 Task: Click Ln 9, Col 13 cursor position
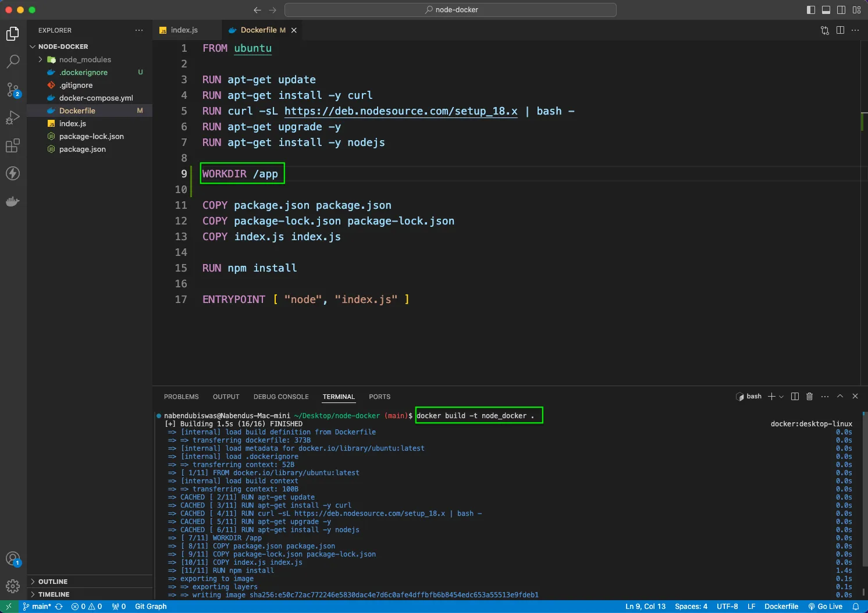645,607
